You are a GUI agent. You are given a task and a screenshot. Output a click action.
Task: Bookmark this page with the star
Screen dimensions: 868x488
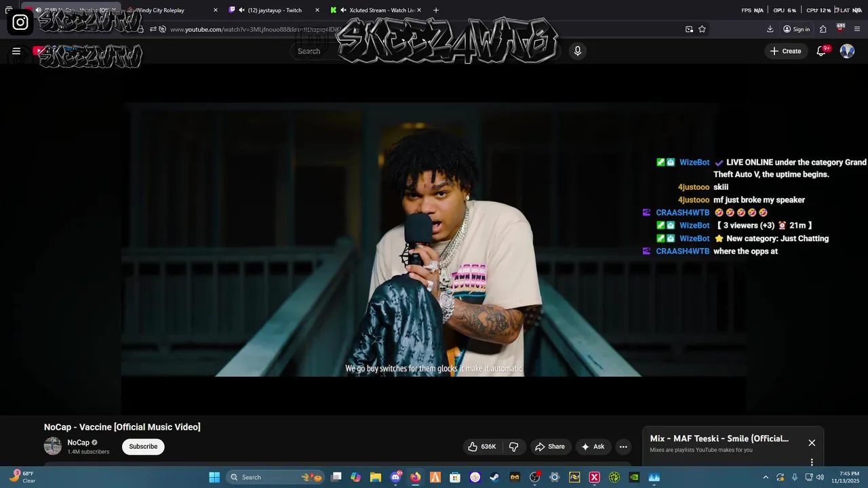(x=702, y=29)
